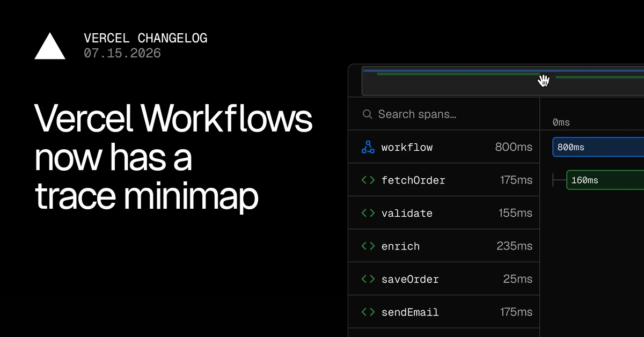Click the 0ms timeline axis label
644x337 pixels.
coord(561,122)
